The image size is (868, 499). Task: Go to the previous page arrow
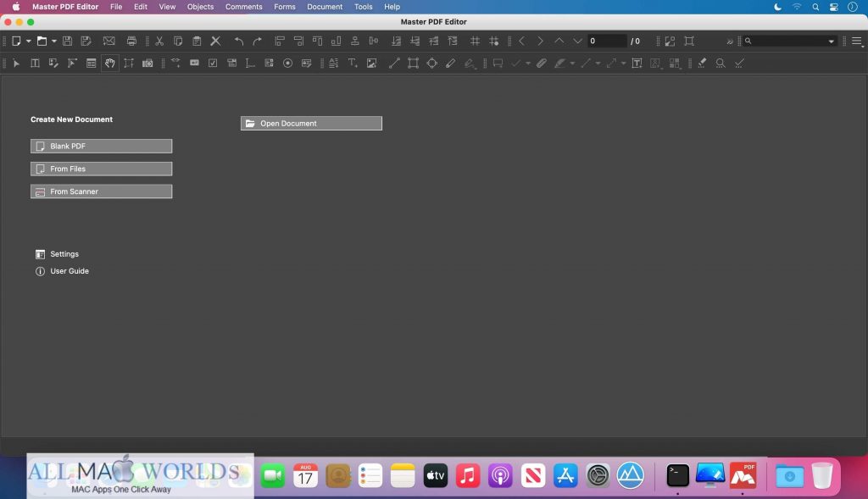(x=521, y=41)
